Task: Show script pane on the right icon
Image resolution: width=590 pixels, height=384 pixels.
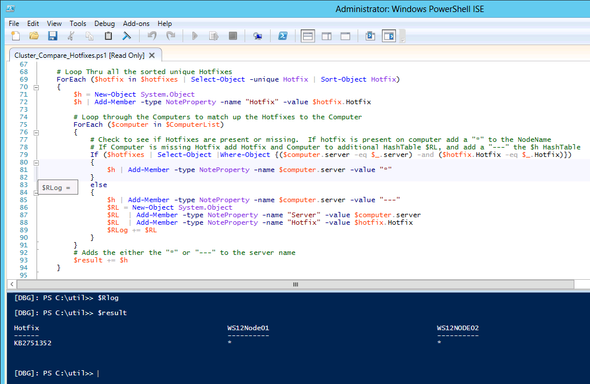Action: 326,36
